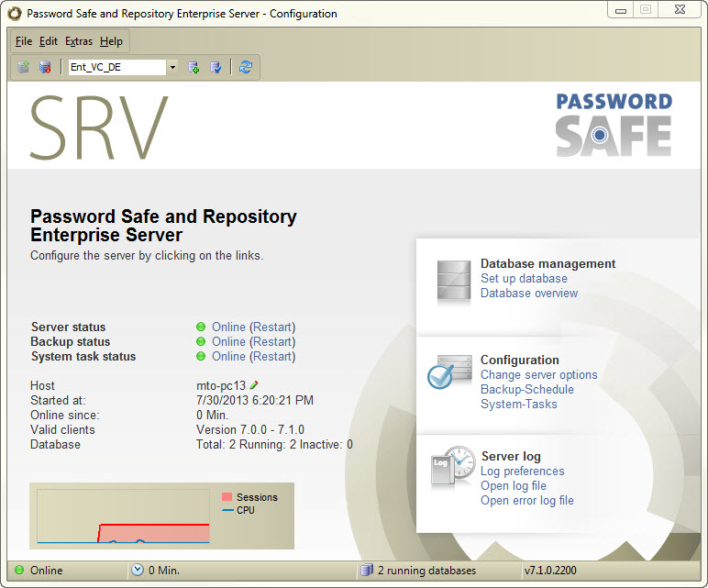The width and height of the screenshot is (708, 588).
Task: Click the Database management server icon
Action: (x=454, y=280)
